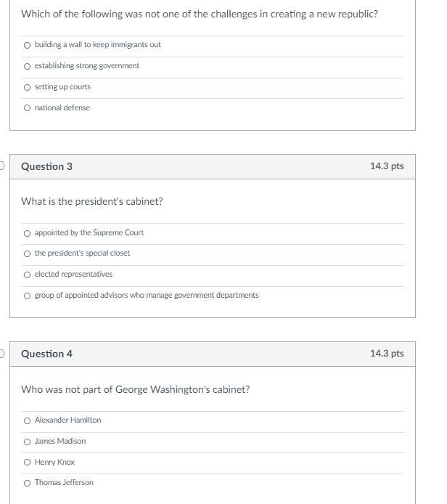The height and width of the screenshot is (504, 447).
Task: Choose Alexander Hamilton as the answer
Action: 28,420
